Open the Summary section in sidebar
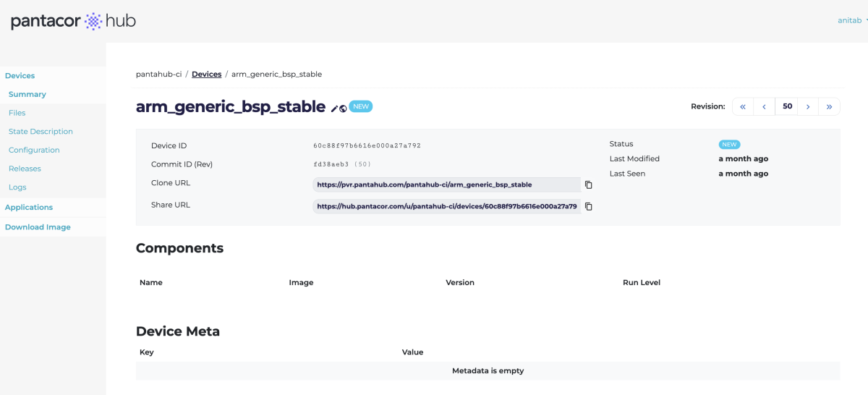 click(27, 94)
